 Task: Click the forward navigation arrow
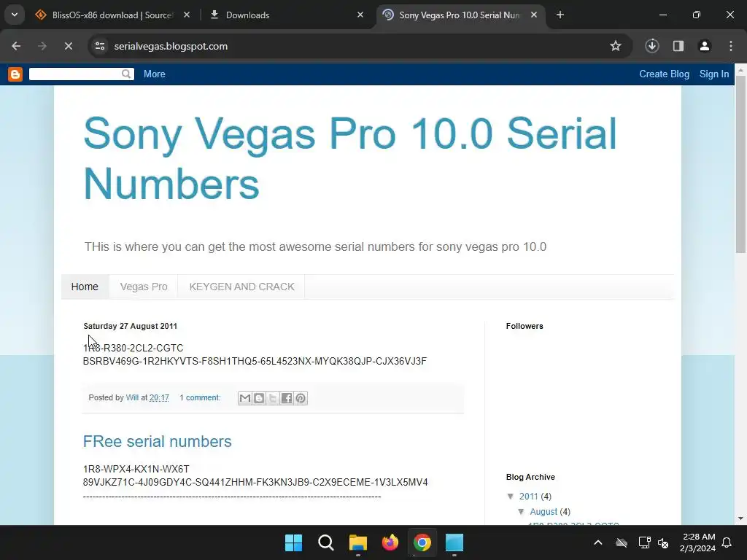point(42,46)
